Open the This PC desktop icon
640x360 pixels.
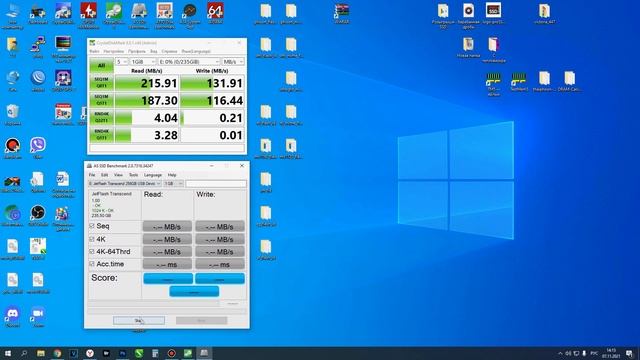(x=13, y=16)
